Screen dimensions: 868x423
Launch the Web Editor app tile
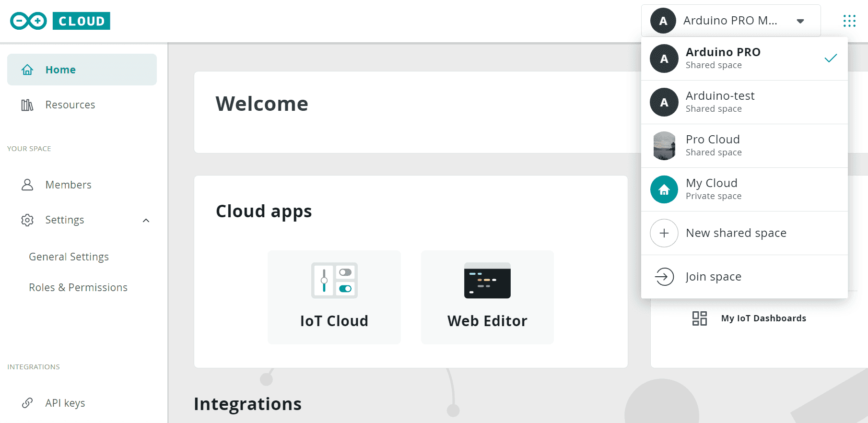pos(487,297)
